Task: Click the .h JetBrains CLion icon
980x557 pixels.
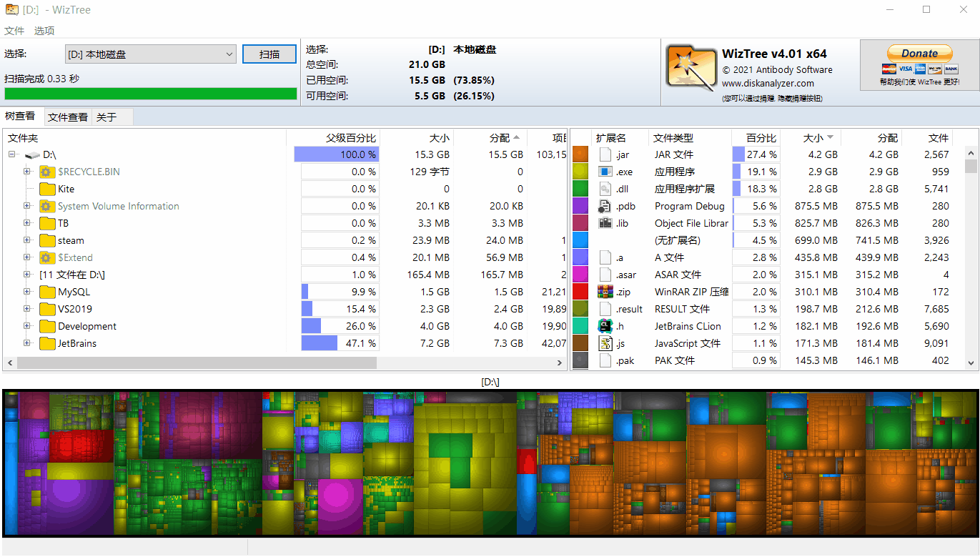Action: click(x=605, y=326)
